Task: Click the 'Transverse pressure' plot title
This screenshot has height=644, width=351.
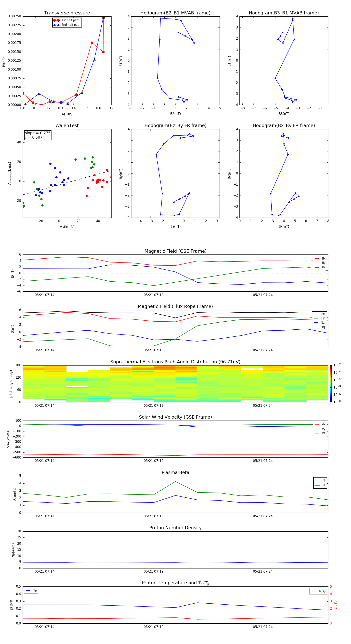Action: [x=67, y=13]
